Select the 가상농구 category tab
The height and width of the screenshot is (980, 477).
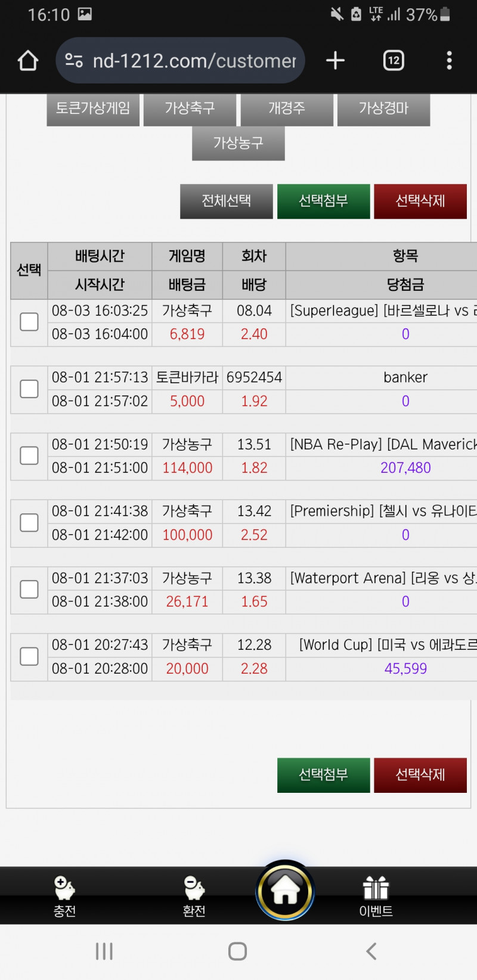(x=238, y=143)
